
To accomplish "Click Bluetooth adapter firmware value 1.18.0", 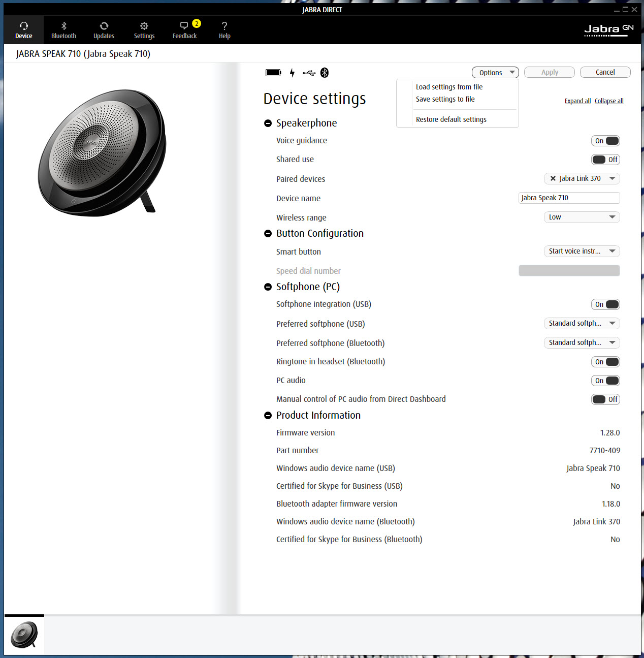I will click(611, 504).
